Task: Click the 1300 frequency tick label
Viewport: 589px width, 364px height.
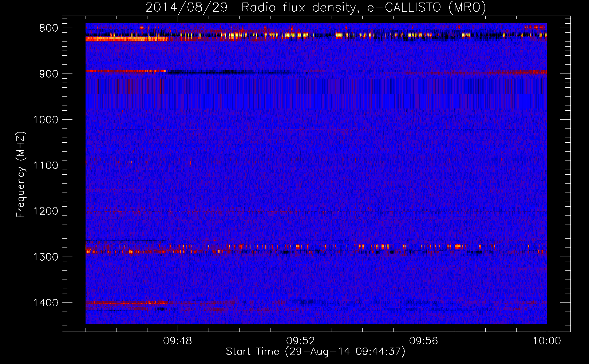Action: click(46, 257)
